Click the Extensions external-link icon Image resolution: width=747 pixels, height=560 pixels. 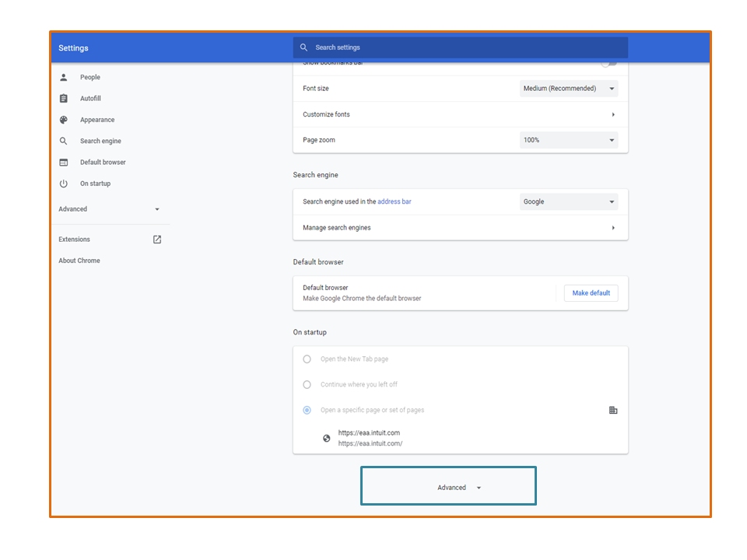click(x=157, y=240)
